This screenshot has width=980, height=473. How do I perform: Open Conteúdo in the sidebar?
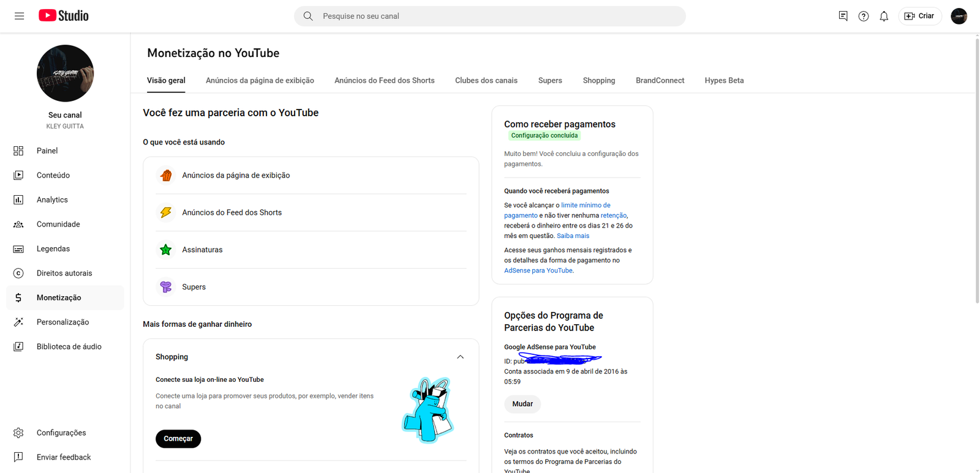pyautogui.click(x=65, y=175)
